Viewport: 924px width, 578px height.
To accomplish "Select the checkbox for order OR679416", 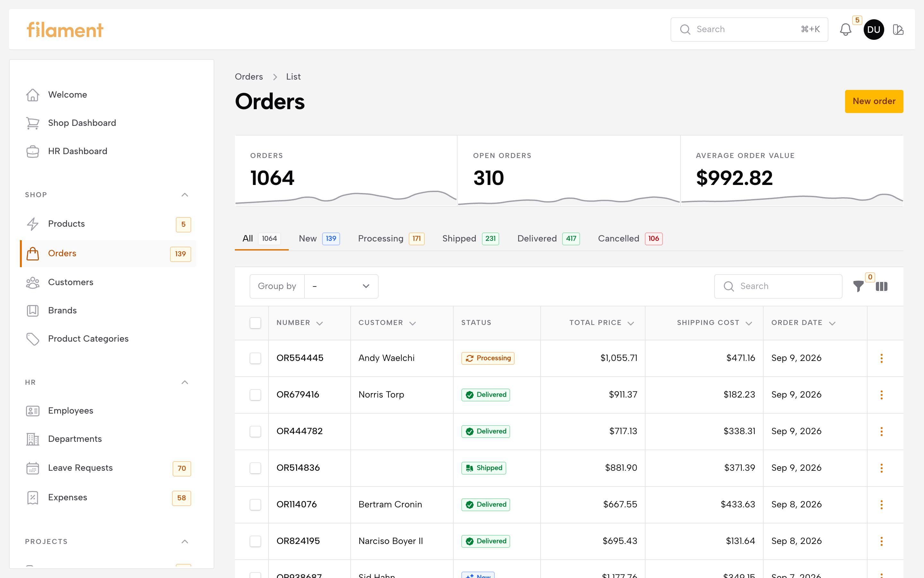I will 255,395.
